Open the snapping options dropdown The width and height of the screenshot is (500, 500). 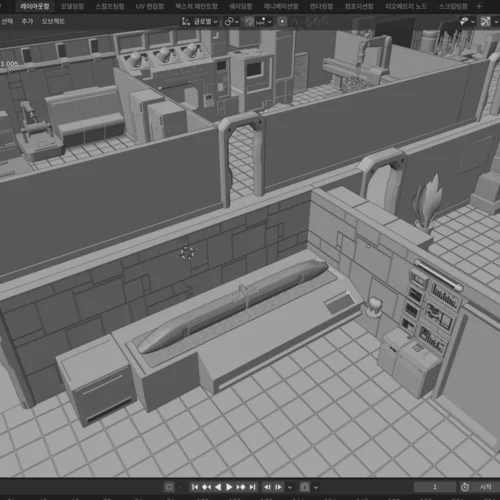(264, 22)
